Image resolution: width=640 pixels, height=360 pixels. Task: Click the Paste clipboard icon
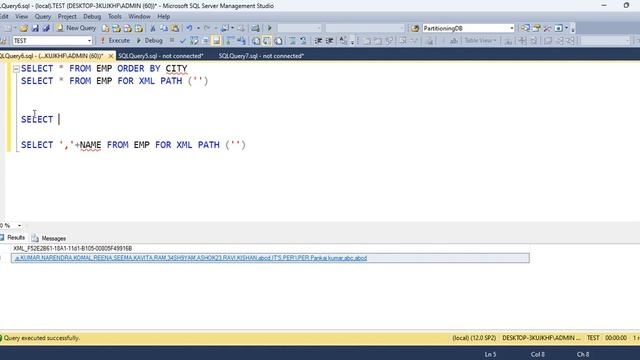175,28
